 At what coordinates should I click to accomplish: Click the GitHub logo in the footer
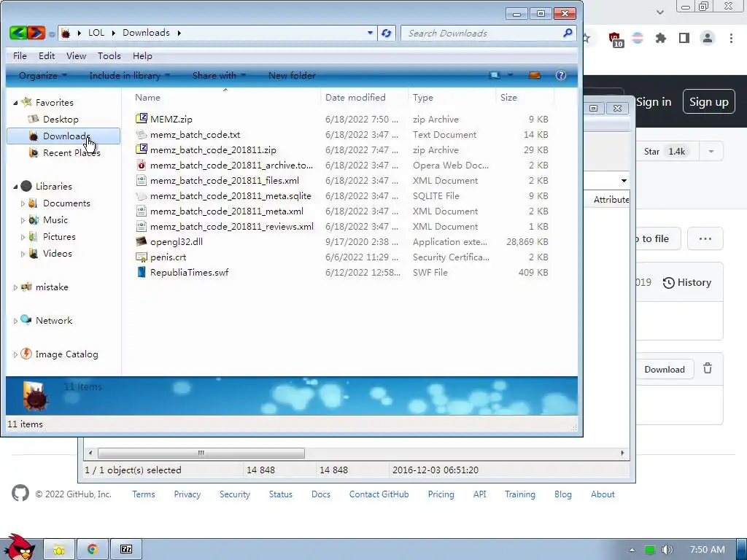(20, 494)
